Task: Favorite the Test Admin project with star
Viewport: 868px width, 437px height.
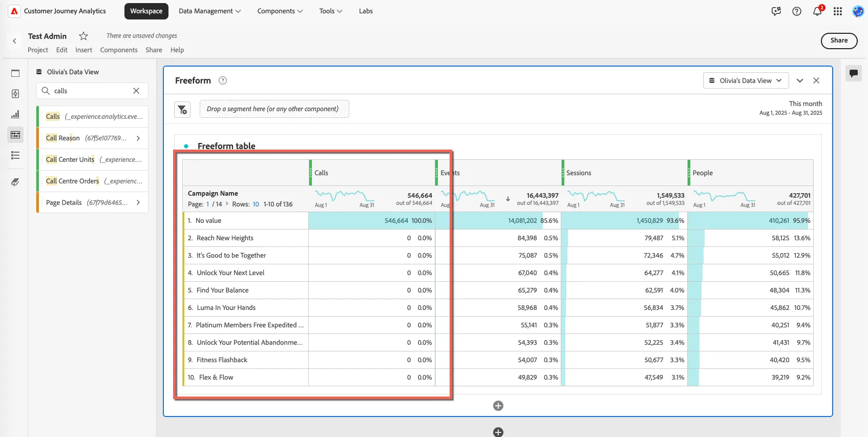Action: [x=83, y=36]
